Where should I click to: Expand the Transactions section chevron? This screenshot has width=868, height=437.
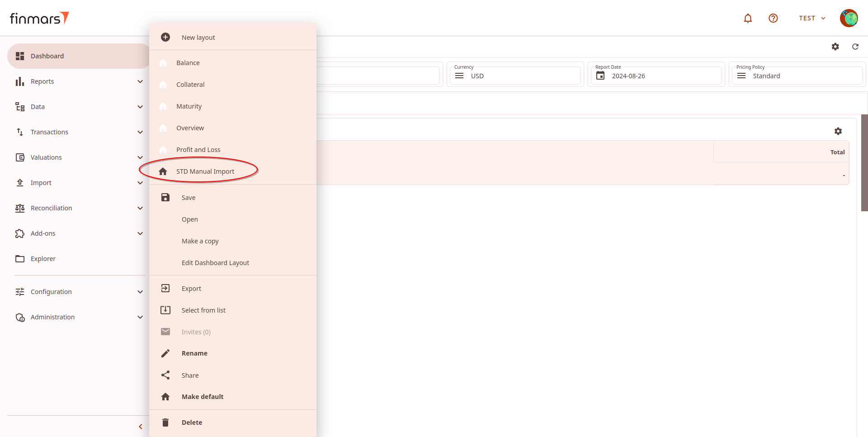pos(140,132)
